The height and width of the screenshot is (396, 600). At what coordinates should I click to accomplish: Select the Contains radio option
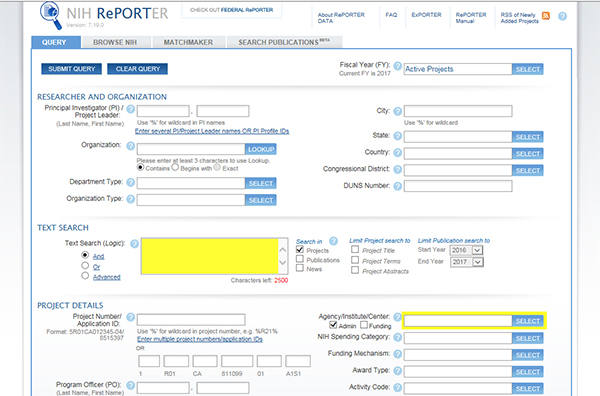[x=140, y=167]
